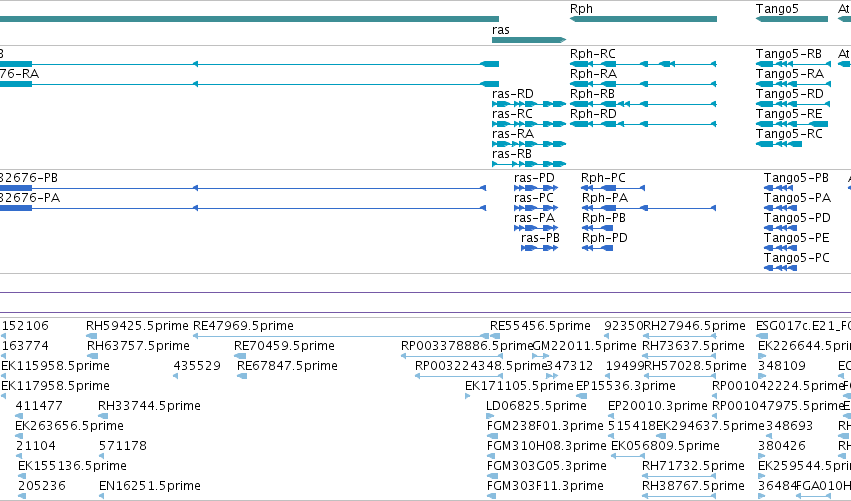Viewport: 851px width, 501px height.
Task: Select EST EK171105.5prime
Action: [519, 386]
